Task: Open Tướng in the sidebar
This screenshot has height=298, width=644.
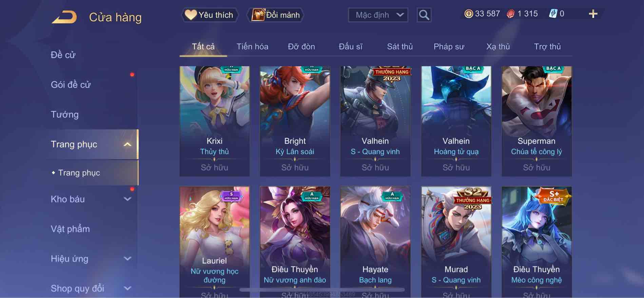Action: coord(65,114)
